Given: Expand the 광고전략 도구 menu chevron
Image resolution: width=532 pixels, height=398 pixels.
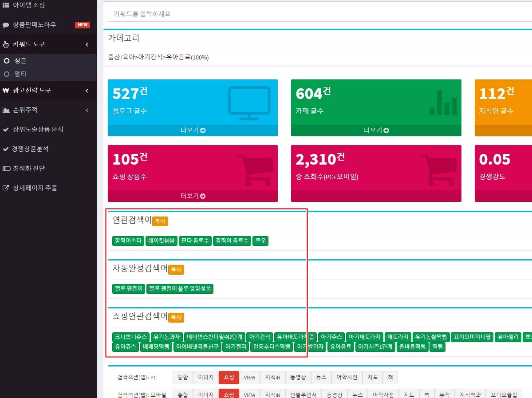Looking at the screenshot, I should click(x=87, y=91).
